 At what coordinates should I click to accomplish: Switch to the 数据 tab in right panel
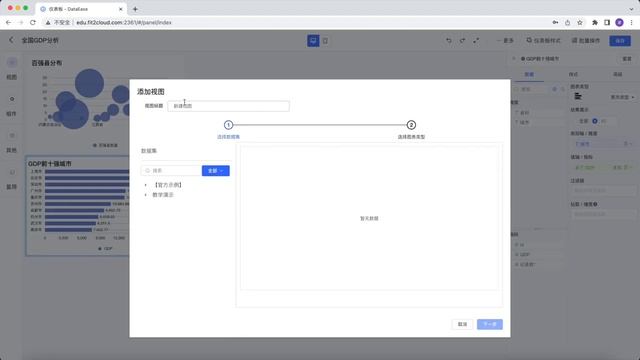click(529, 74)
